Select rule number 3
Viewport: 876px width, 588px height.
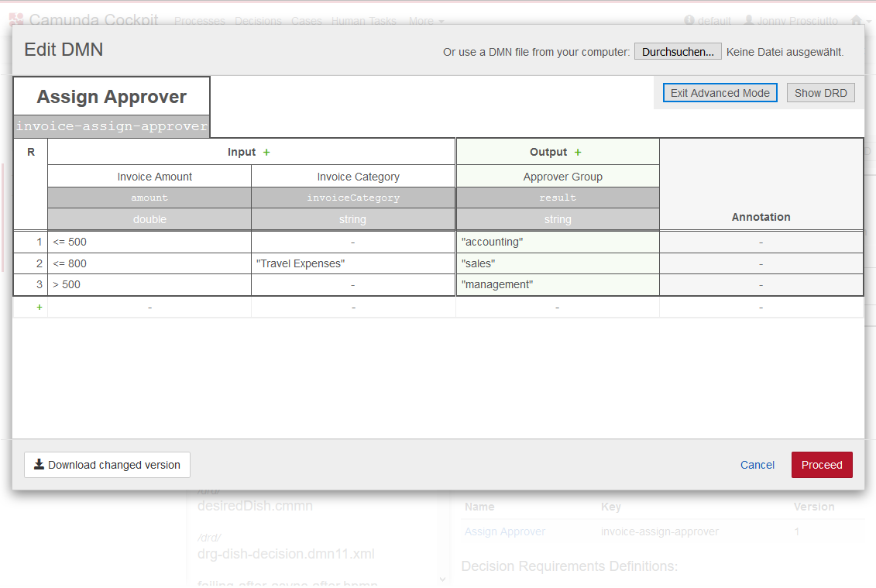pyautogui.click(x=31, y=285)
